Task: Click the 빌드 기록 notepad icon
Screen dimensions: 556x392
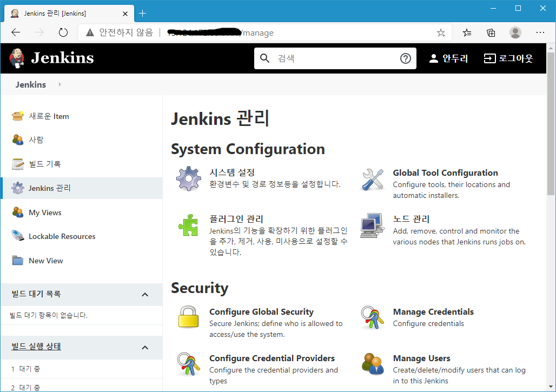Action: 17,164
